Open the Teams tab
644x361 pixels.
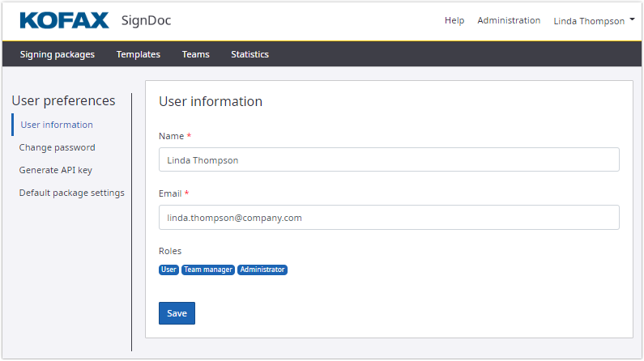tap(195, 54)
